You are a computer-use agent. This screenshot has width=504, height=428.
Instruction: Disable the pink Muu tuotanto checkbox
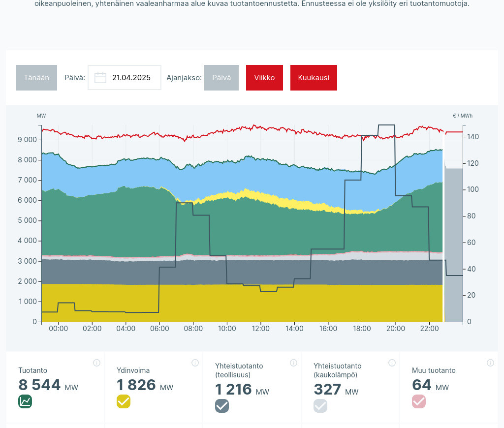point(419,401)
